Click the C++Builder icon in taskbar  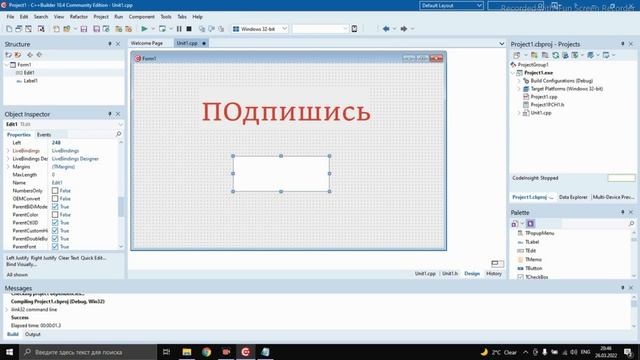pos(246,352)
